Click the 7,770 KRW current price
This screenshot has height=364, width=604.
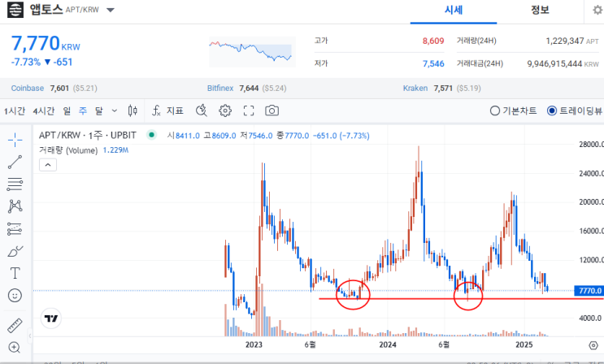click(x=46, y=43)
